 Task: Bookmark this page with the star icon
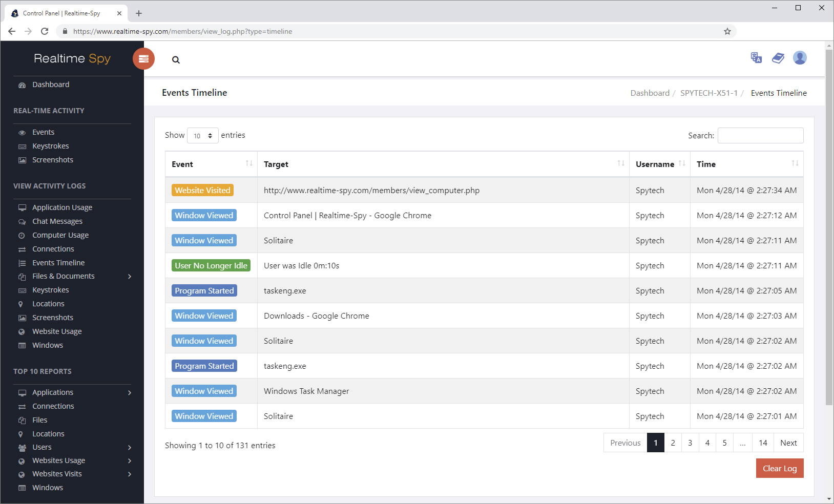(x=727, y=31)
